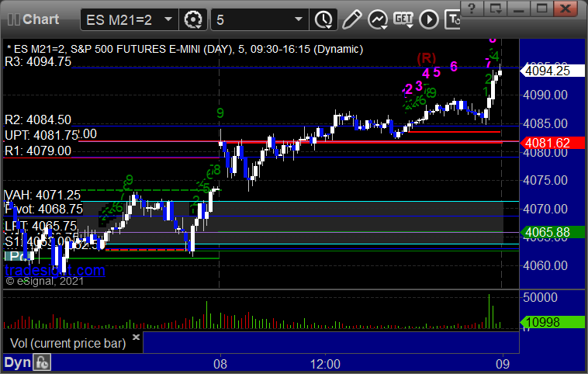
Task: Click the 08 date label on time axis
Action: pyautogui.click(x=220, y=364)
